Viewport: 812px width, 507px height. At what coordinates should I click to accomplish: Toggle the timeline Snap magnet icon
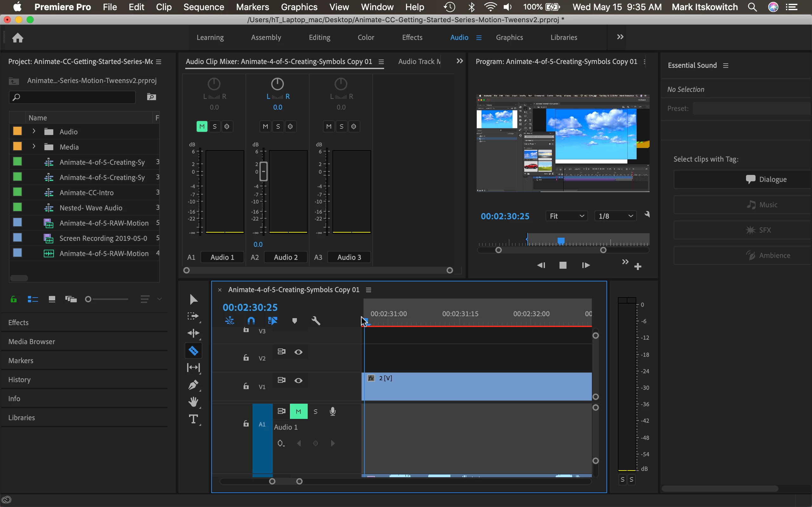(x=251, y=321)
